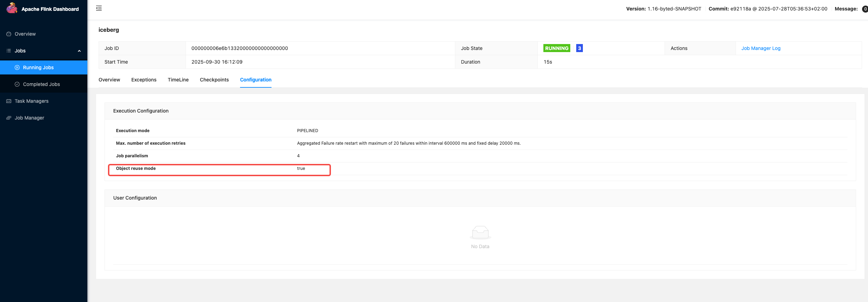Open Overview in the sidebar

pos(25,34)
